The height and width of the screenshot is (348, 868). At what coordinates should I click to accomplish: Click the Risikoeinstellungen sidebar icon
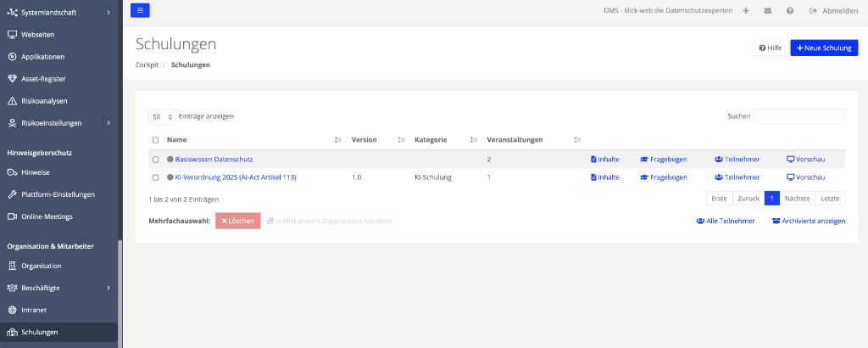[12, 123]
